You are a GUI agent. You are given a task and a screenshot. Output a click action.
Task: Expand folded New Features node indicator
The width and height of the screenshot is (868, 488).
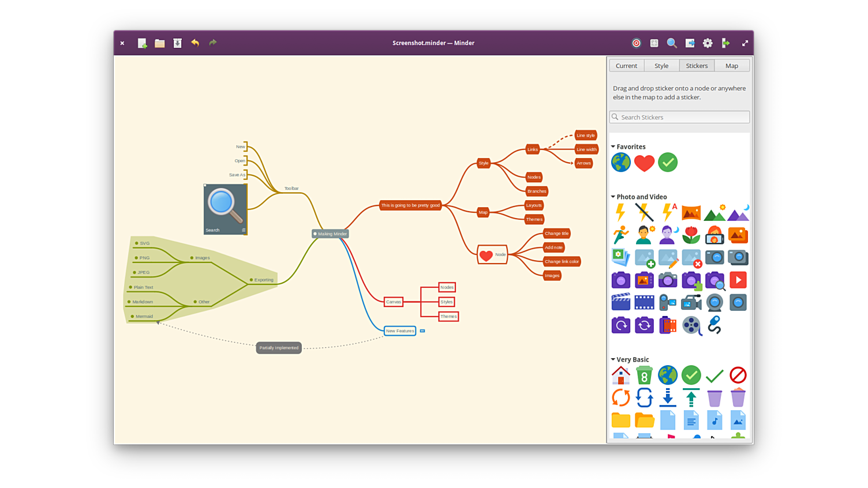[422, 331]
